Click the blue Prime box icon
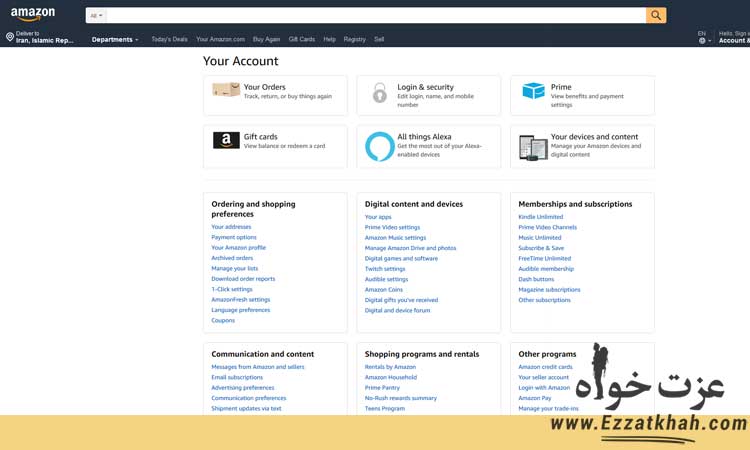Viewport: 750px width, 450px height. (533, 91)
